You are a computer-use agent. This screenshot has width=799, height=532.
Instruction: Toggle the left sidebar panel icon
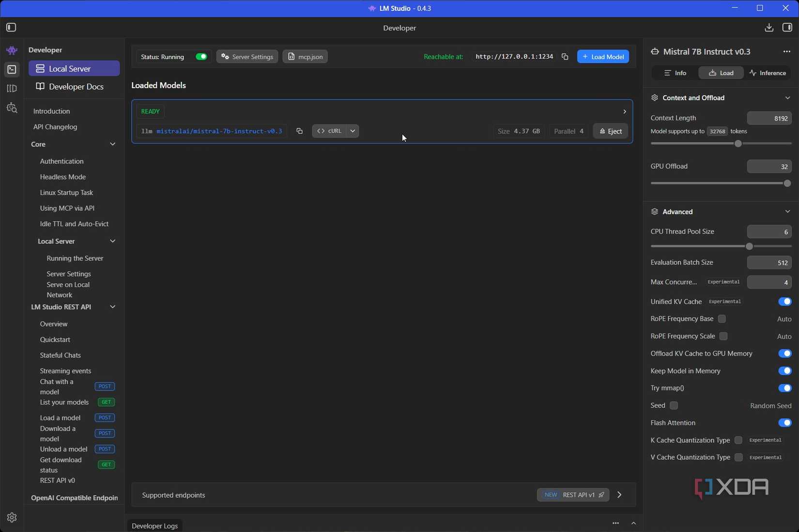(11, 28)
